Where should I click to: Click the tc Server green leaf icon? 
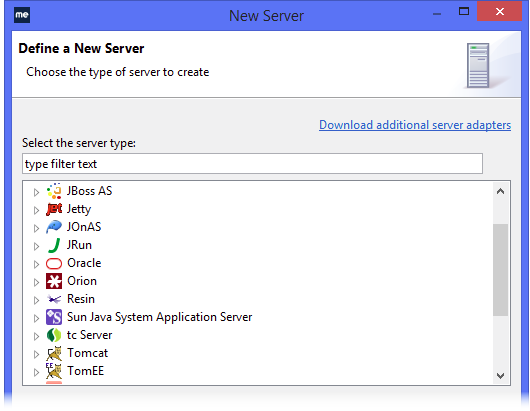(54, 335)
